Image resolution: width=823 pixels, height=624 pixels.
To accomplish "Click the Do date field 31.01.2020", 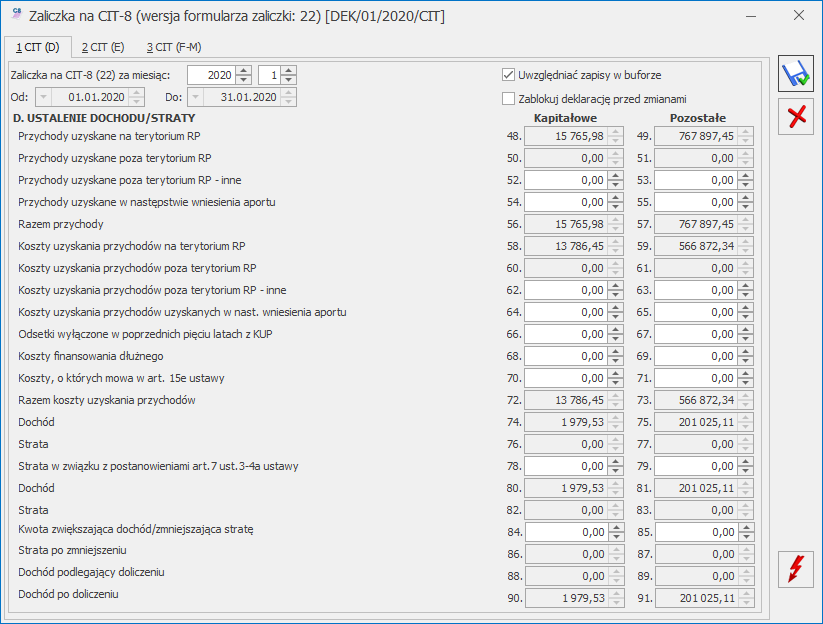I will coord(241,97).
